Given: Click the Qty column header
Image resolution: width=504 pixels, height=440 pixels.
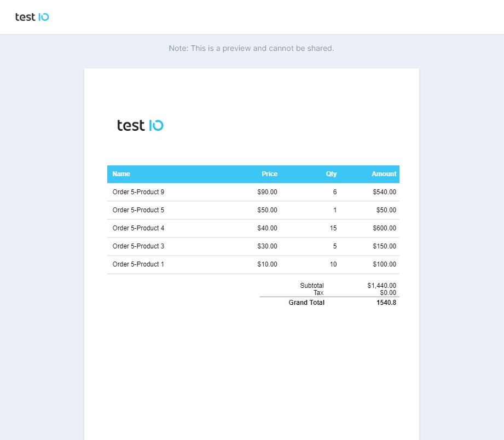Looking at the screenshot, I should click(331, 174).
